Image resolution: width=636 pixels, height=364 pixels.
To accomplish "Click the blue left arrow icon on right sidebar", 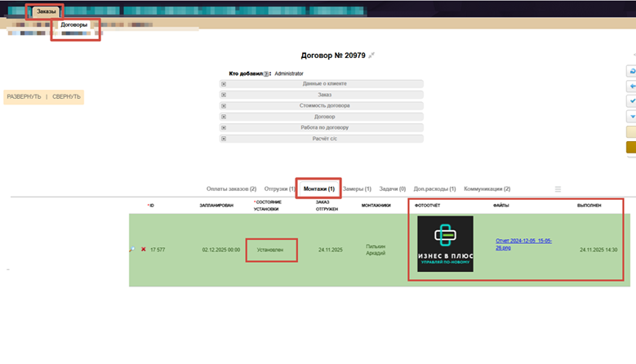I will coord(631,86).
